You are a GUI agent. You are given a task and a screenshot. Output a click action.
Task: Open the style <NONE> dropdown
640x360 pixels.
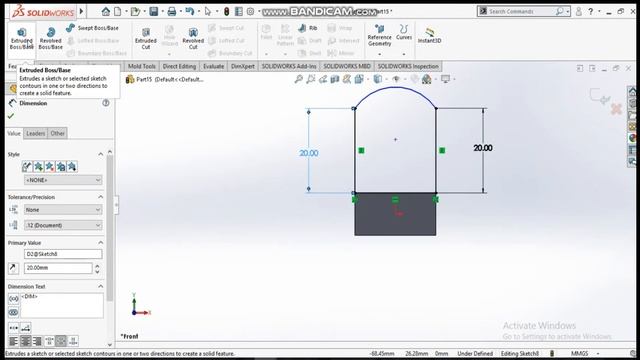click(x=63, y=180)
